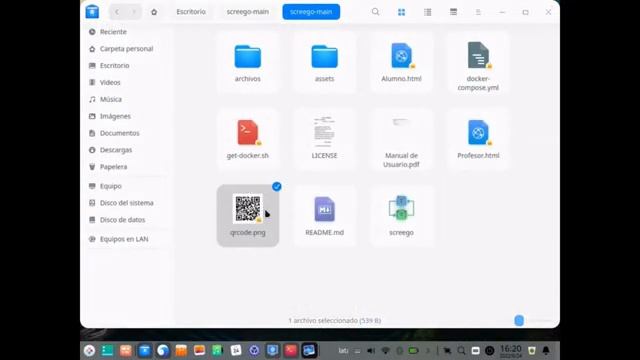Select the LICENSE file
640x360 pixels.
point(324,139)
